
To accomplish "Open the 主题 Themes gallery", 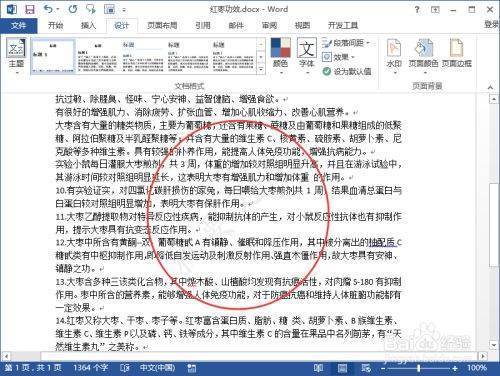I will click(16, 55).
